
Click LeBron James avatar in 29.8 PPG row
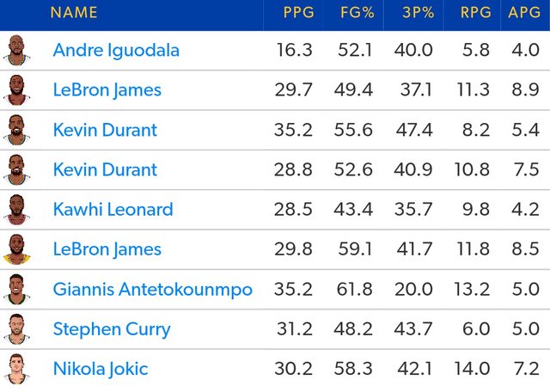pyautogui.click(x=15, y=249)
